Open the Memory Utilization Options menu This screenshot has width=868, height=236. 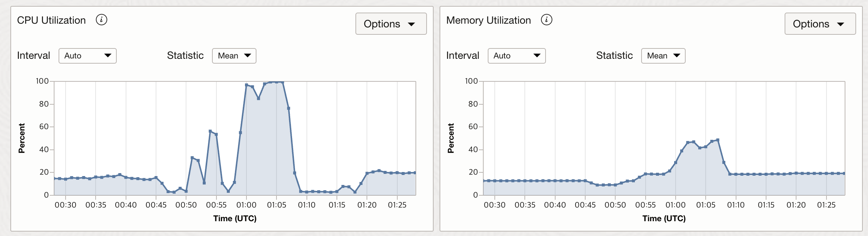(820, 24)
